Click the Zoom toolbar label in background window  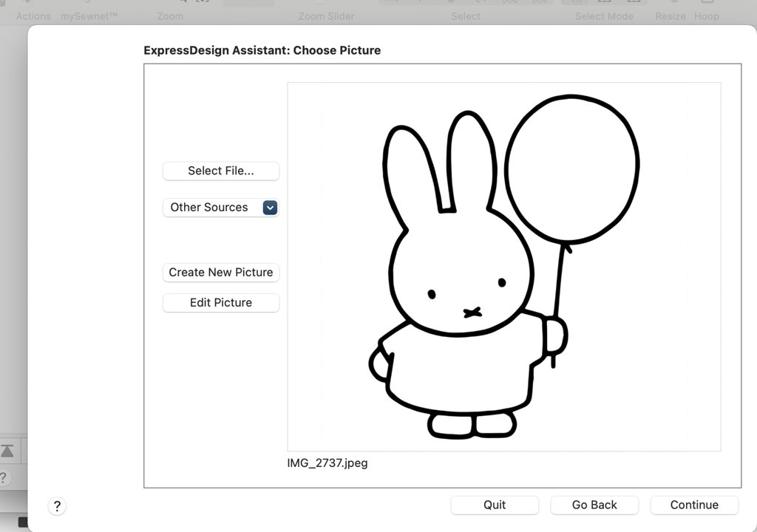coord(170,16)
